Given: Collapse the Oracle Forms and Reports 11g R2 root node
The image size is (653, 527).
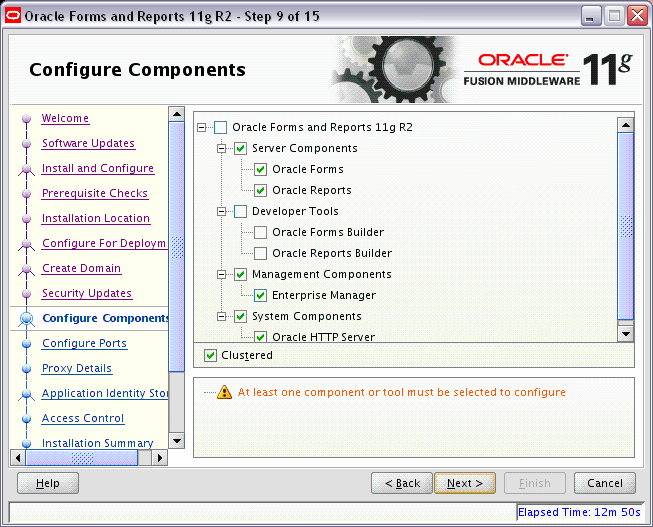Looking at the screenshot, I should pos(202,127).
